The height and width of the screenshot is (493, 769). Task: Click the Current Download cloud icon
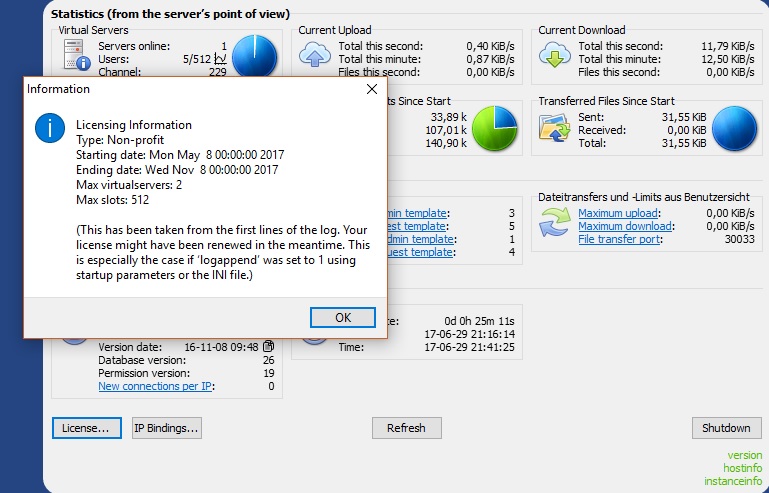pyautogui.click(x=555, y=57)
